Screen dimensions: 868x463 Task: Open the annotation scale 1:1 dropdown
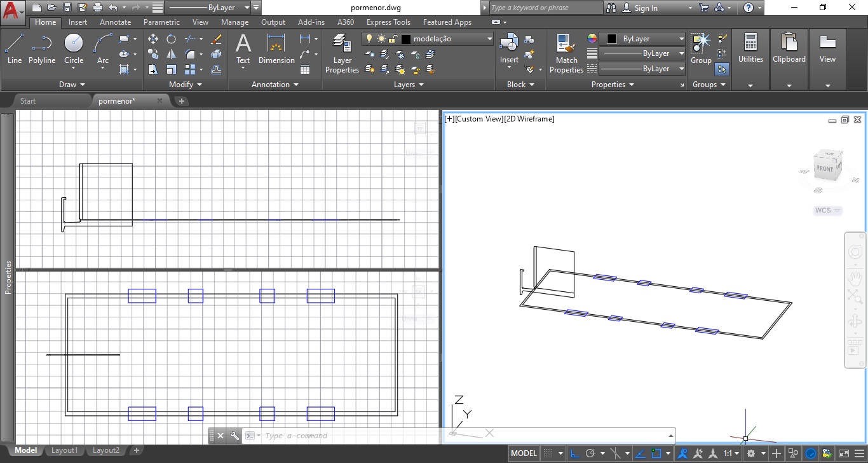731,453
